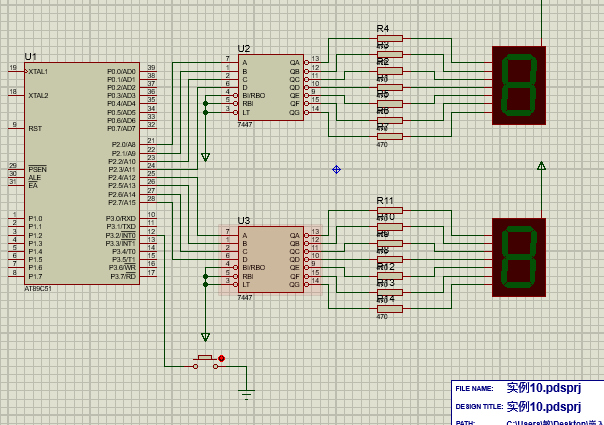The width and height of the screenshot is (604, 425).
Task: Select resistor R11 body
Action: (390, 210)
